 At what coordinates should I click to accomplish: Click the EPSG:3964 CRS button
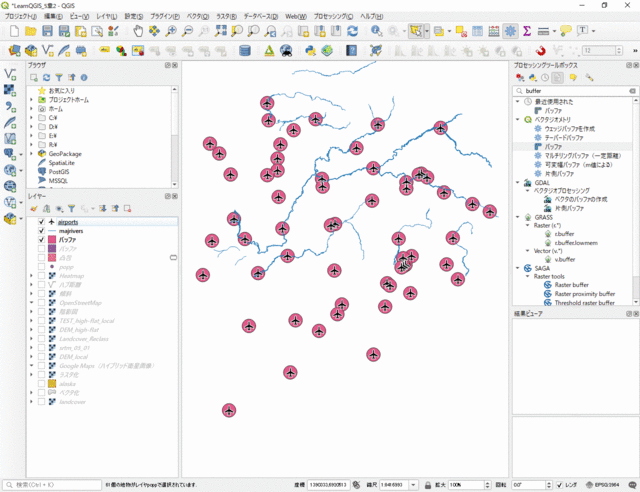[603, 485]
